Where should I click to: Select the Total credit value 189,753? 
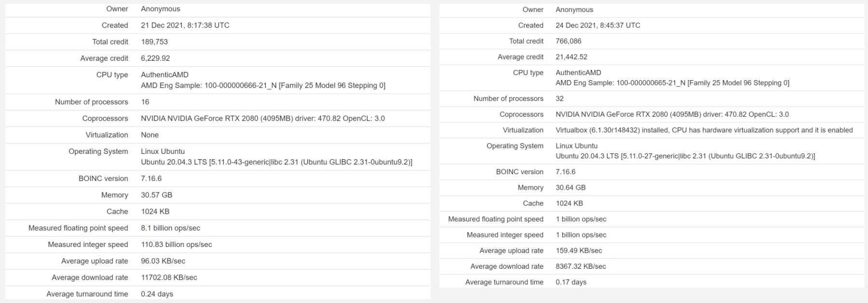pyautogui.click(x=154, y=41)
